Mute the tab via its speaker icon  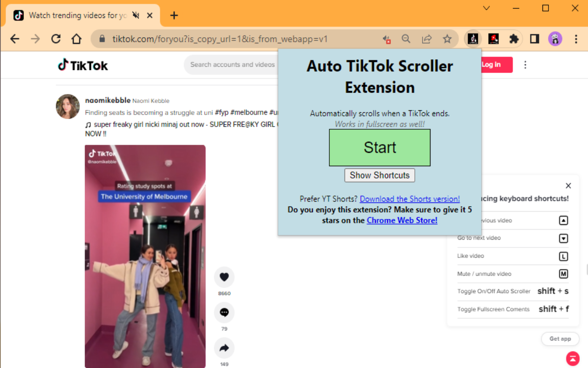coord(136,15)
